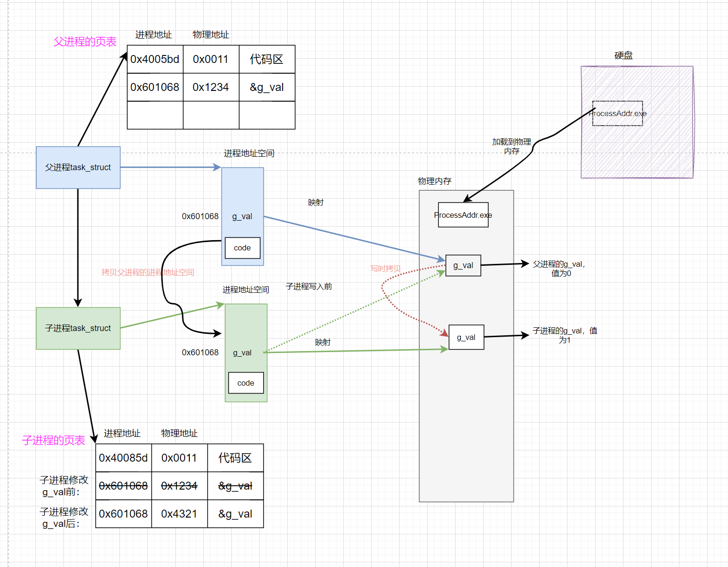
Task: Click 0x601068 label beside blue address space
Action: point(200,216)
